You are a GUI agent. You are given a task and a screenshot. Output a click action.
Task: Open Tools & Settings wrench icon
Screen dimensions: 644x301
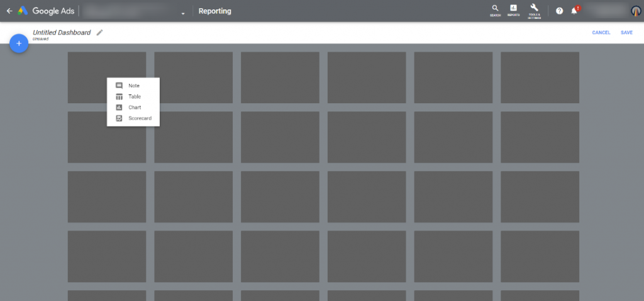(535, 10)
